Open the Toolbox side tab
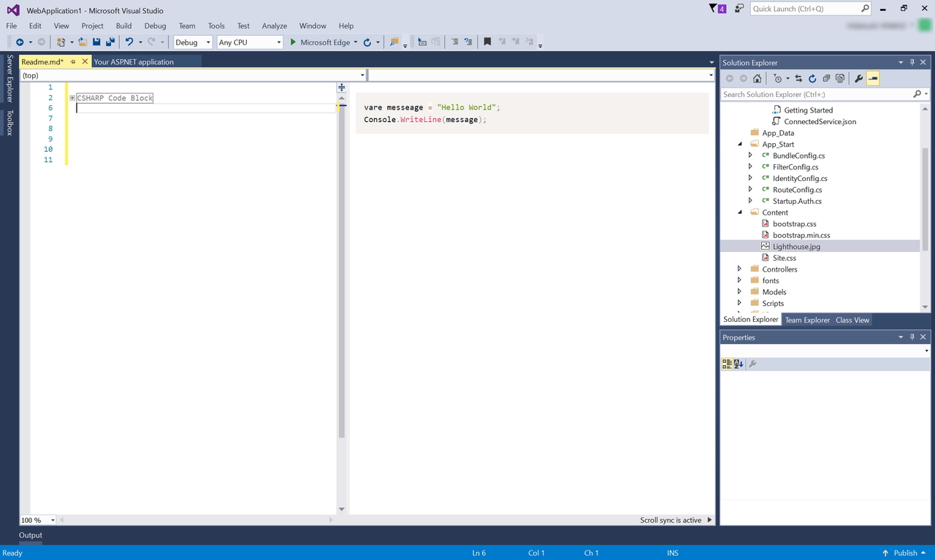935x560 pixels. (x=9, y=123)
